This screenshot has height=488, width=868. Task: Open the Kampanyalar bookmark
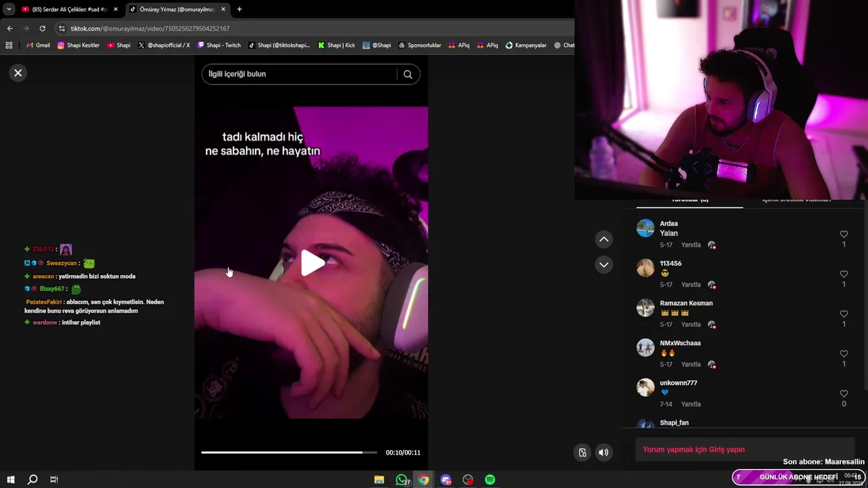[526, 45]
